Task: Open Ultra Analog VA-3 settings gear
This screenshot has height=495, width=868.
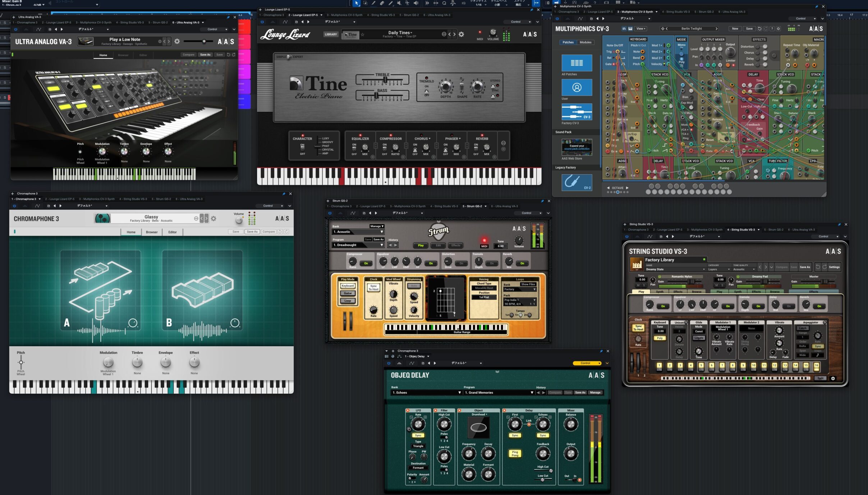Action: [177, 42]
